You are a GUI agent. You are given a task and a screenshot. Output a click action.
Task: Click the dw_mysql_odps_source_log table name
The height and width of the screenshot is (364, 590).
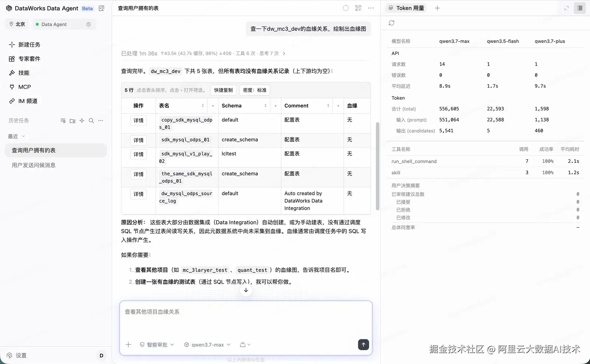186,197
